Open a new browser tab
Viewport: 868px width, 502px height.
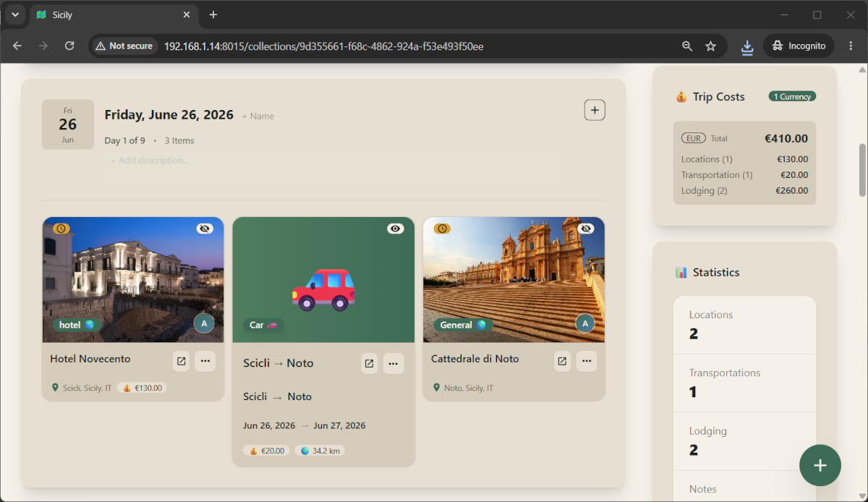point(213,14)
